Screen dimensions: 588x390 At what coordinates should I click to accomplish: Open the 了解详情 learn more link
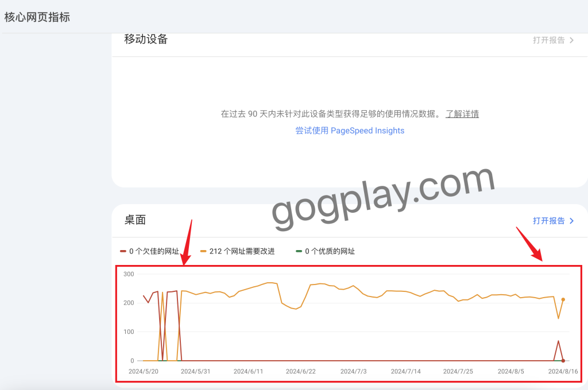(462, 114)
